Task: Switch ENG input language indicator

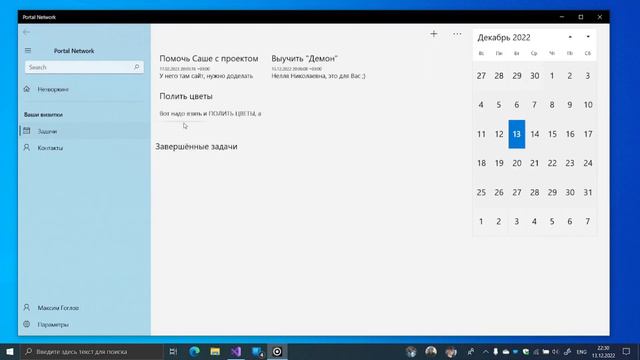Action: click(582, 351)
